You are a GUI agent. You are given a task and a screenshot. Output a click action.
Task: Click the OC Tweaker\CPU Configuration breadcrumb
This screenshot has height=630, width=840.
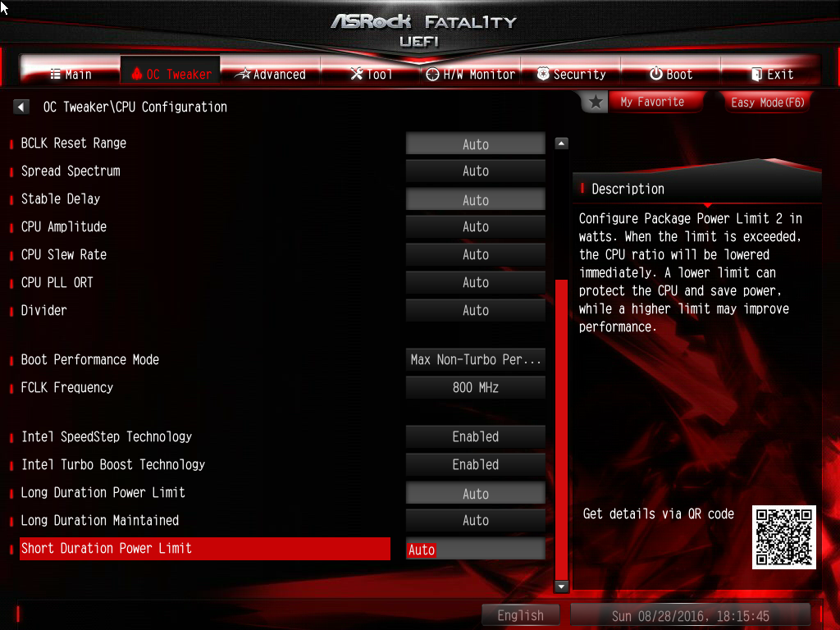(x=135, y=107)
